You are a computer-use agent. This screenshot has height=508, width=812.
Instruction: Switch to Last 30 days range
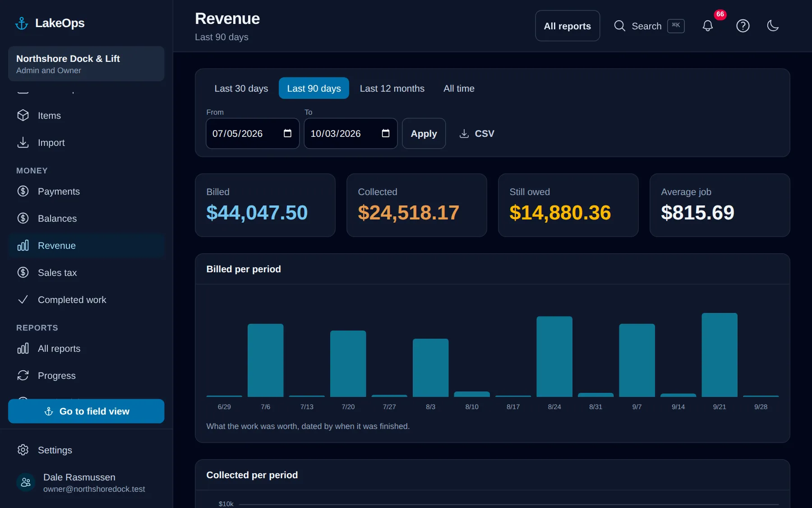tap(241, 89)
